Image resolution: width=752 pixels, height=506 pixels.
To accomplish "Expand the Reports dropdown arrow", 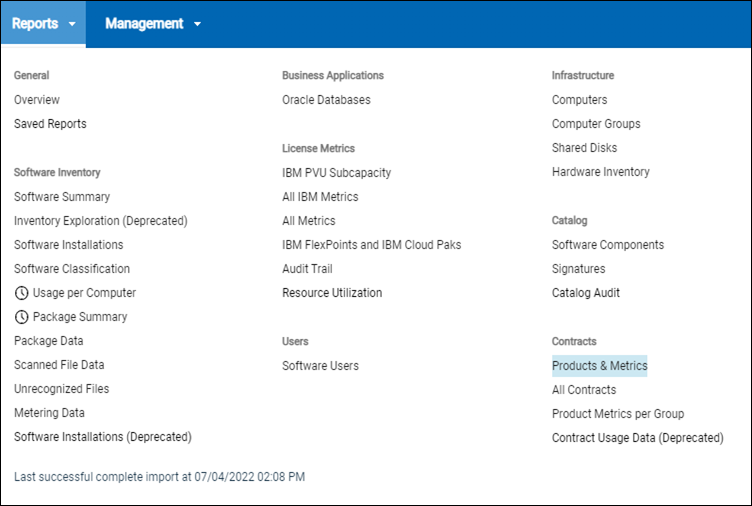I will click(x=72, y=24).
